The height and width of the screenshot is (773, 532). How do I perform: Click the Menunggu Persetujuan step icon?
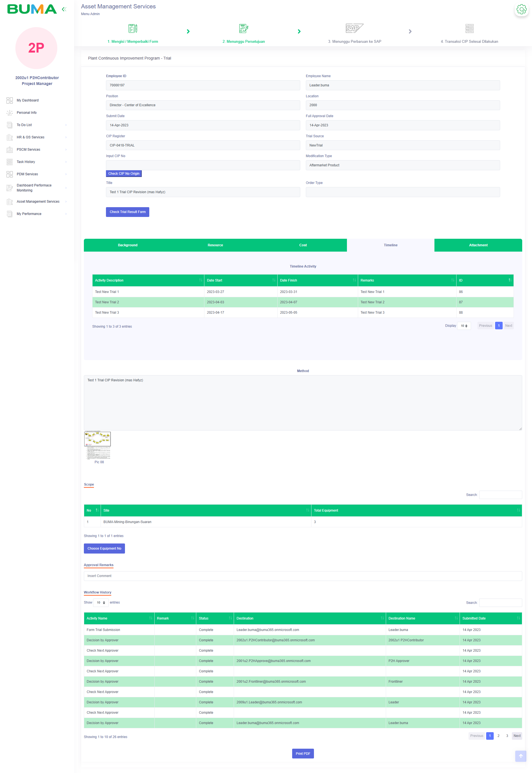(244, 29)
